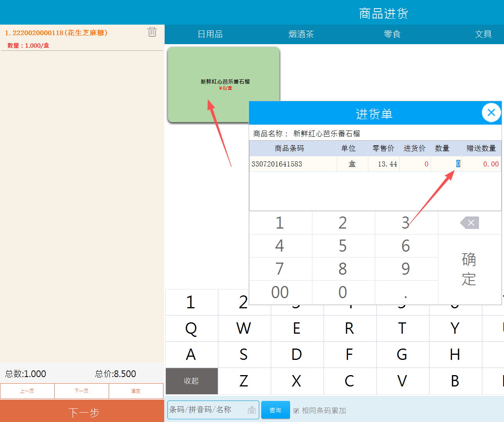This screenshot has width=504, height=422.
Task: Close the 进货单 dialog
Action: point(491,113)
